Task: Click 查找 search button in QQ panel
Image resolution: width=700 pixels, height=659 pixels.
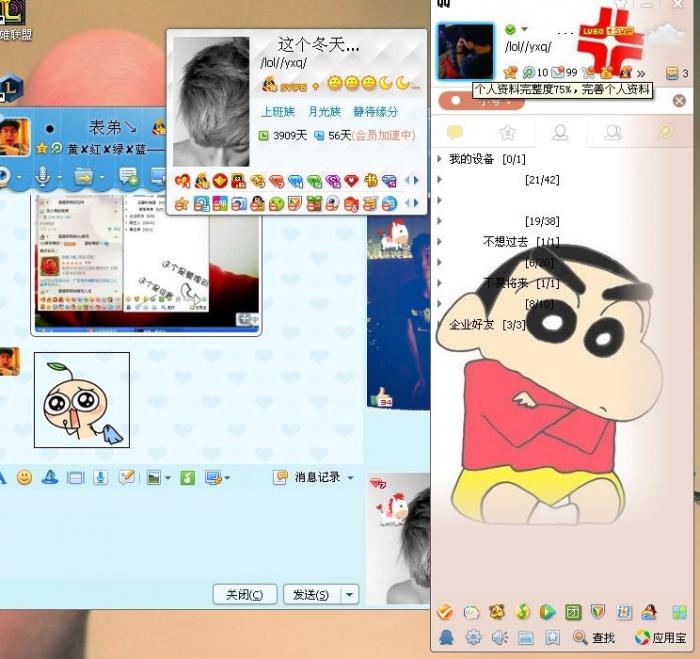Action: pos(594,638)
